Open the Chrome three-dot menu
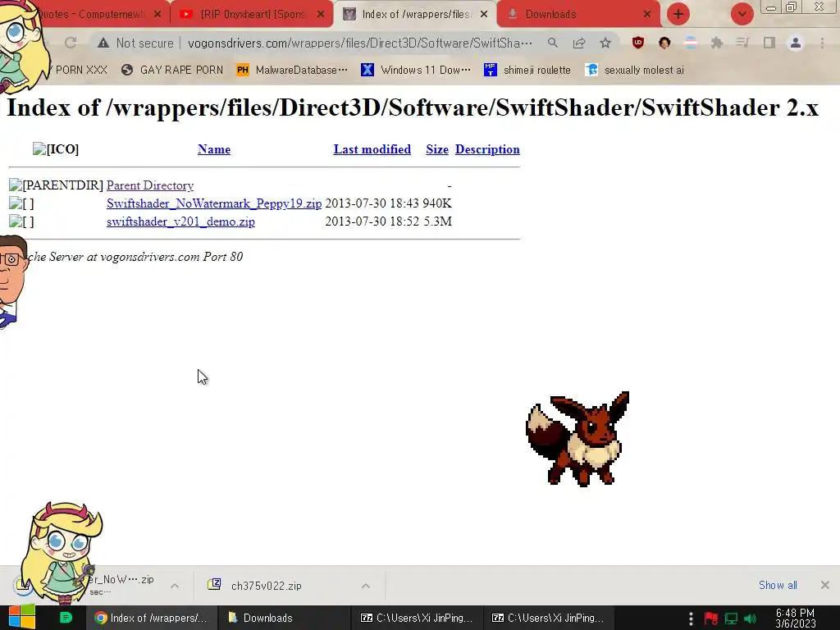 (822, 43)
